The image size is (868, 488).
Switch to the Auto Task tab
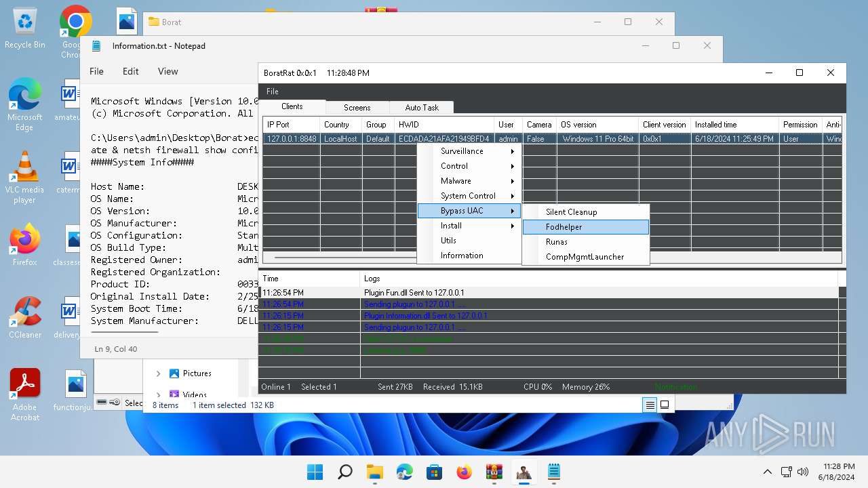422,108
